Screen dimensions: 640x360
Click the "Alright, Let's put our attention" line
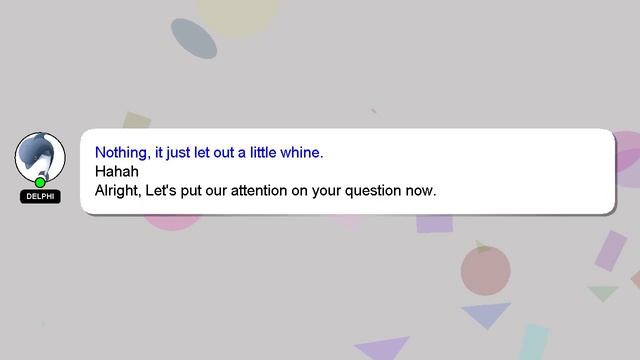tap(265, 191)
